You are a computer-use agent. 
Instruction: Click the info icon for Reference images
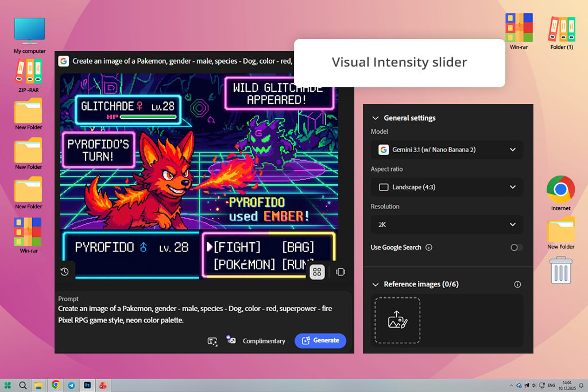click(x=517, y=285)
